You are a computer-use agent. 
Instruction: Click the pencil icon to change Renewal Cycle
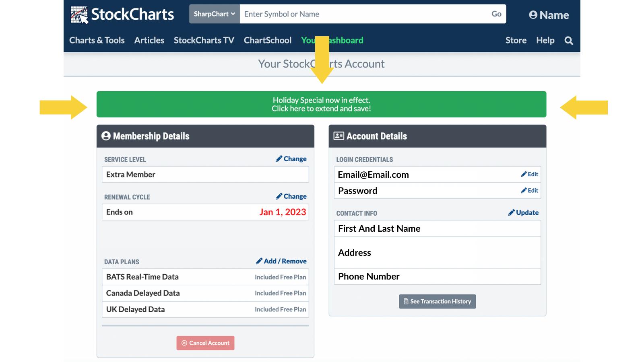pyautogui.click(x=279, y=196)
